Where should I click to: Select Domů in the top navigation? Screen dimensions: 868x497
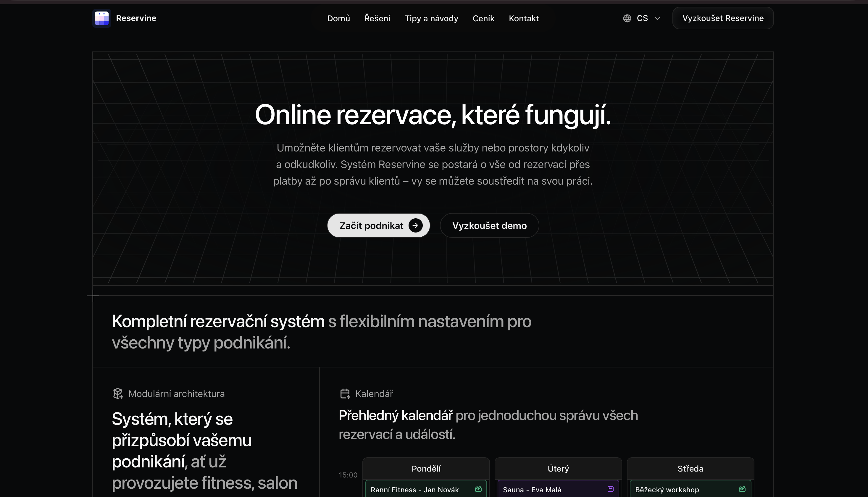(x=338, y=18)
